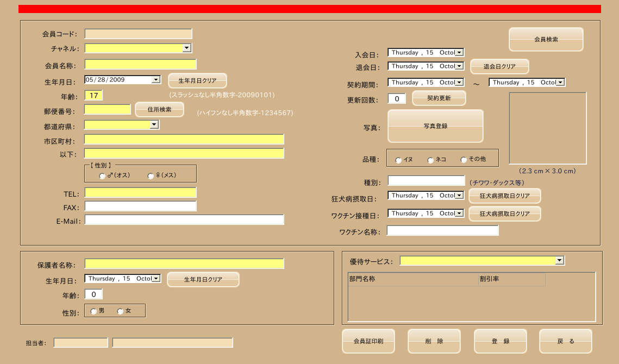Click the 契約更新 button

[x=439, y=98]
